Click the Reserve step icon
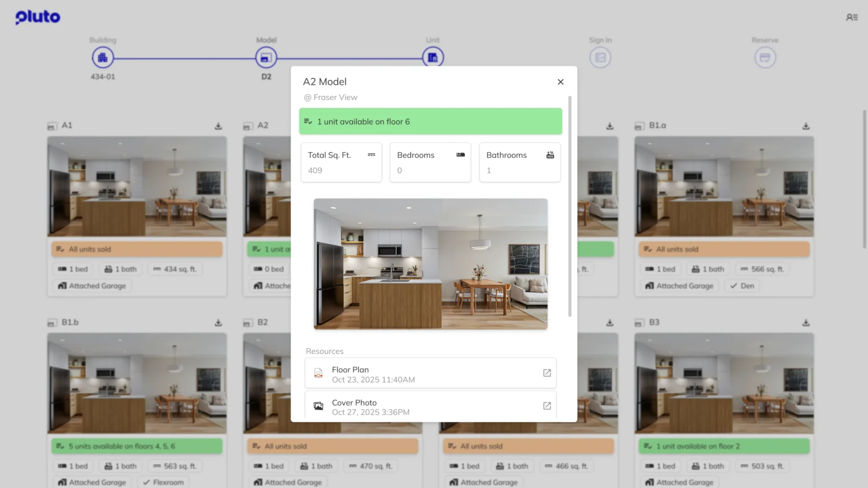 pyautogui.click(x=765, y=58)
